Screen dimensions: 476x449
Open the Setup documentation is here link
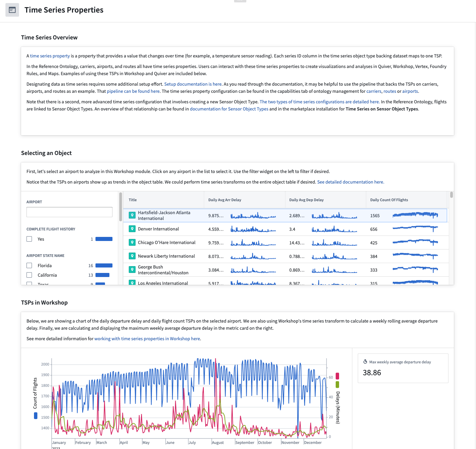[x=193, y=84]
